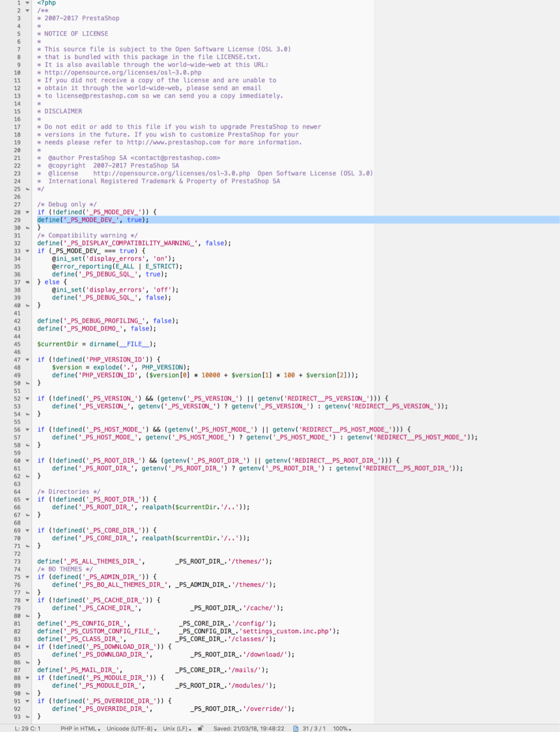Click the 31 / 3 / 1 document statistics
The height and width of the screenshot is (732, 560).
pyautogui.click(x=314, y=728)
